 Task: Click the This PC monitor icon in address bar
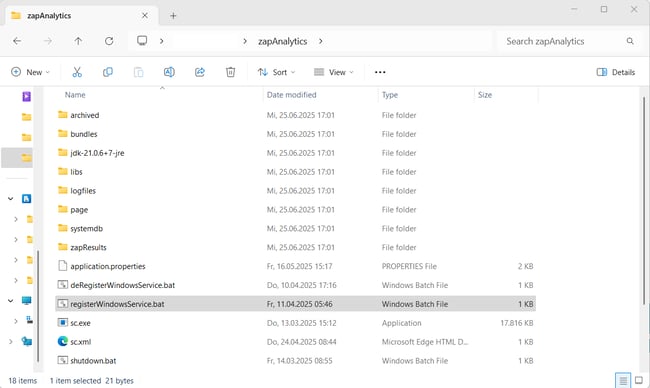142,41
